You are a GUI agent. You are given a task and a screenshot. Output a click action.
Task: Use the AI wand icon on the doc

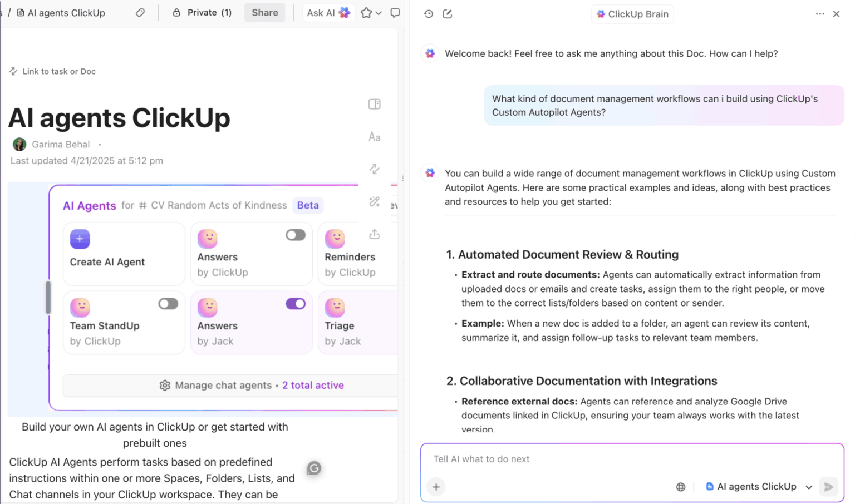[374, 201]
